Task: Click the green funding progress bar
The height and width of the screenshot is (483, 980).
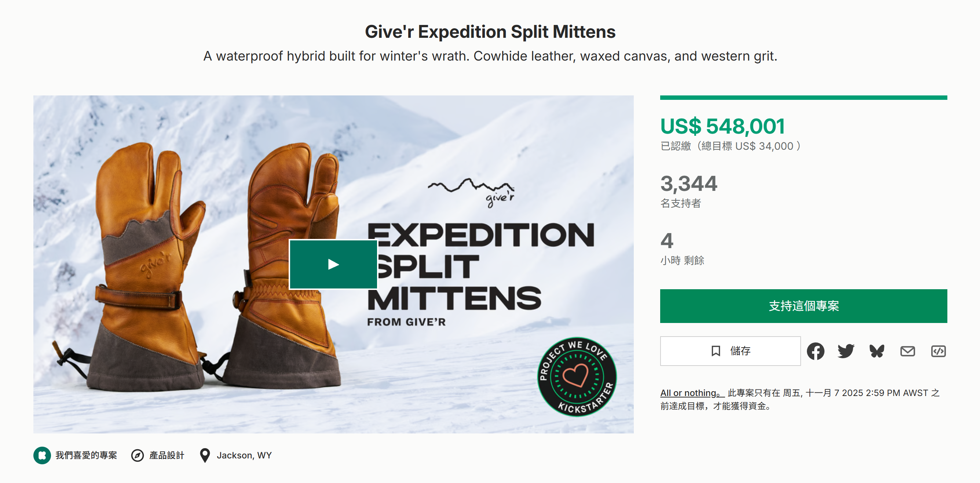Action: coord(803,98)
